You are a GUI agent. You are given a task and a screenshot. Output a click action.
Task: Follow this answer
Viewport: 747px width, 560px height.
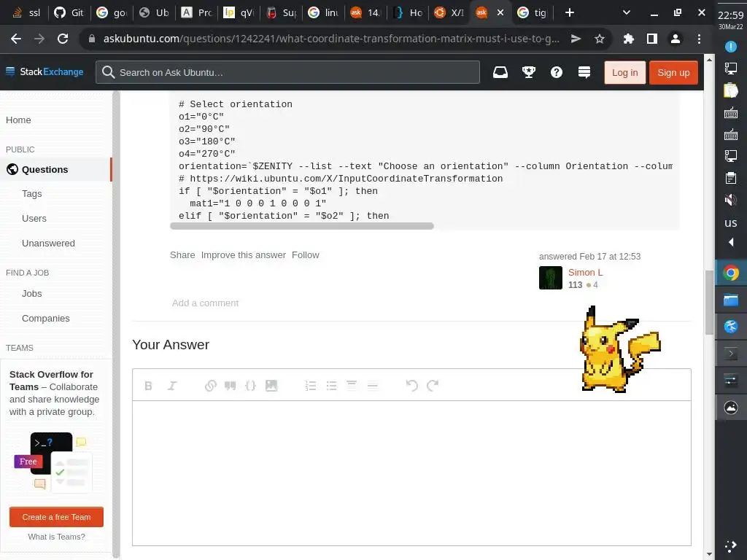tap(306, 254)
